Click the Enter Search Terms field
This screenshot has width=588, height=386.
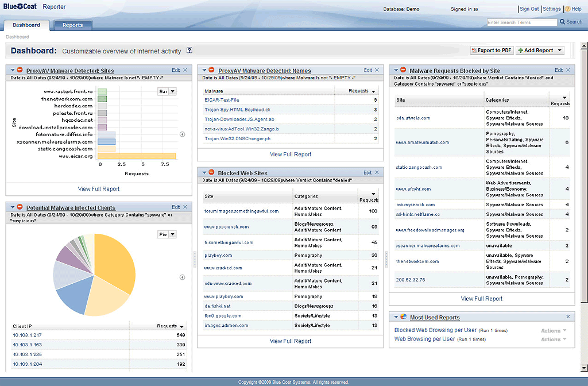(522, 22)
